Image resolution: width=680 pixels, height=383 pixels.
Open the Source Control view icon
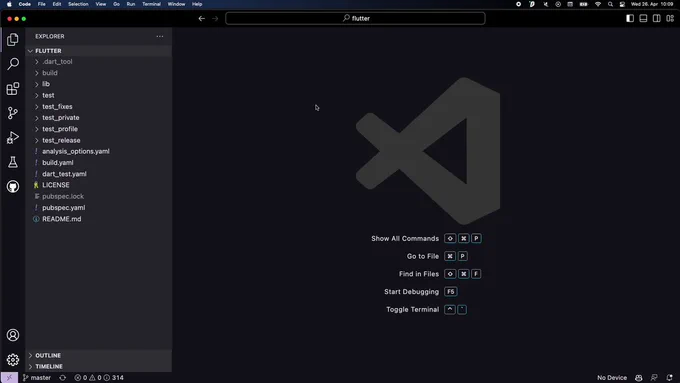(13, 113)
